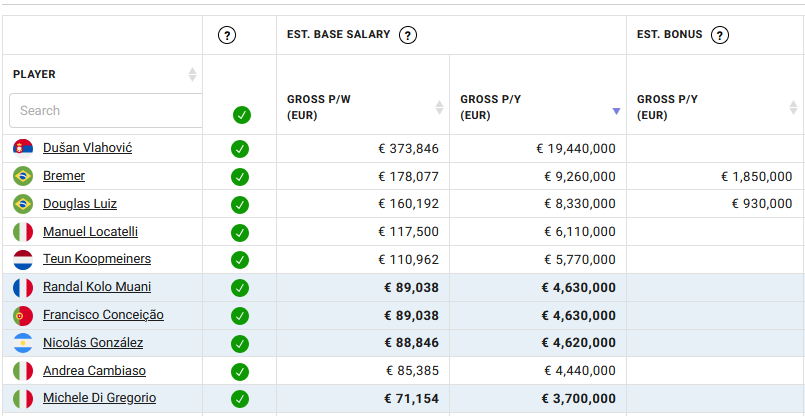
Task: Select the € 110,962 weekly salary cell
Action: (x=363, y=260)
